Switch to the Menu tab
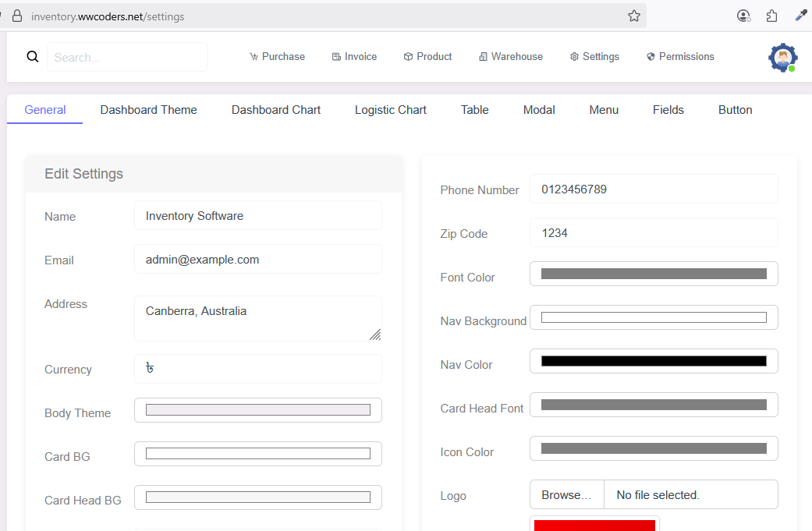The image size is (812, 531). click(604, 110)
